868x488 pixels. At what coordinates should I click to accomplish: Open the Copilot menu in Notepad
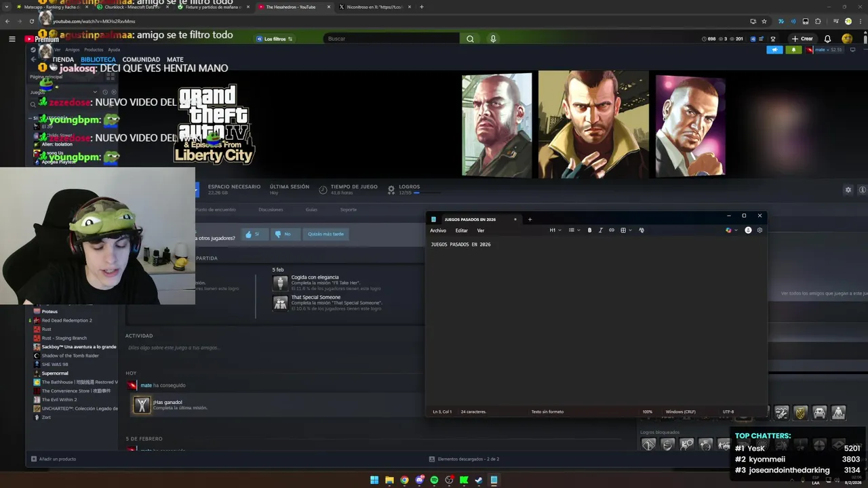point(731,230)
